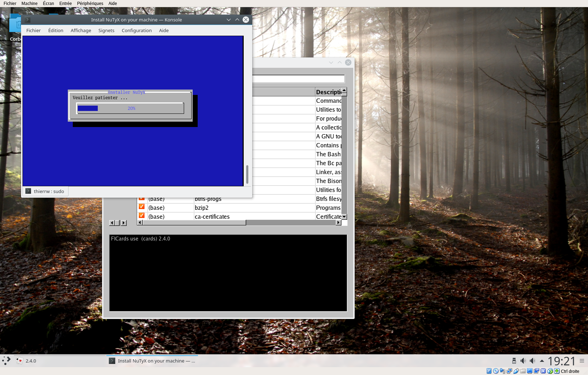Viewport: 588px width, 375px height.
Task: Click the removable devices tray icon
Action: [x=514, y=361]
